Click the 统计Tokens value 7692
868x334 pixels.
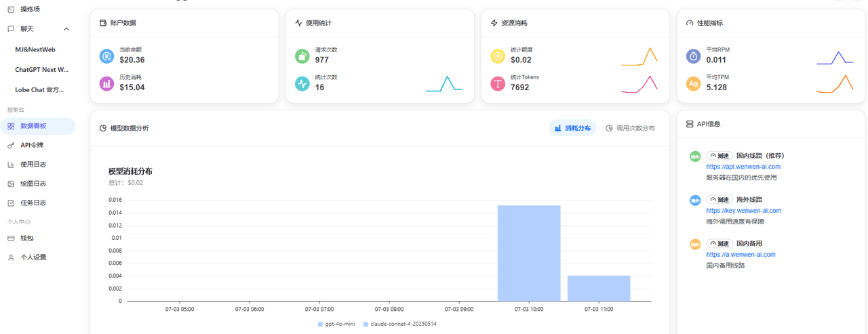(520, 87)
